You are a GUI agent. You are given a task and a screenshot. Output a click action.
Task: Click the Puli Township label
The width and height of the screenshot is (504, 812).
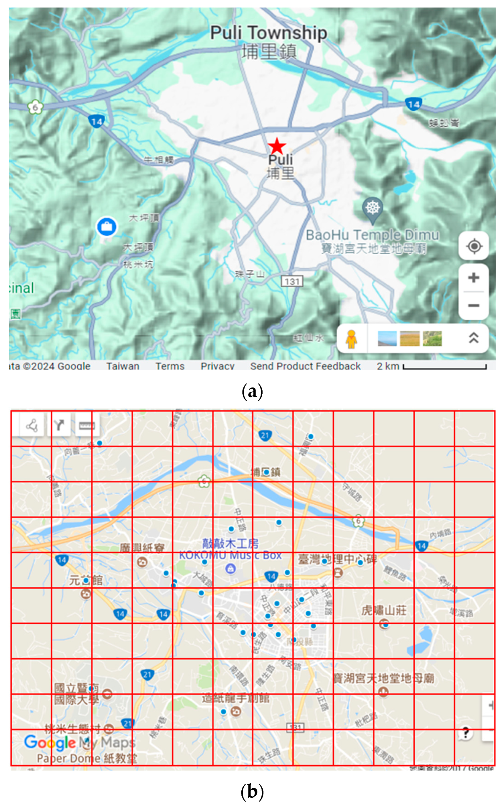(x=268, y=33)
